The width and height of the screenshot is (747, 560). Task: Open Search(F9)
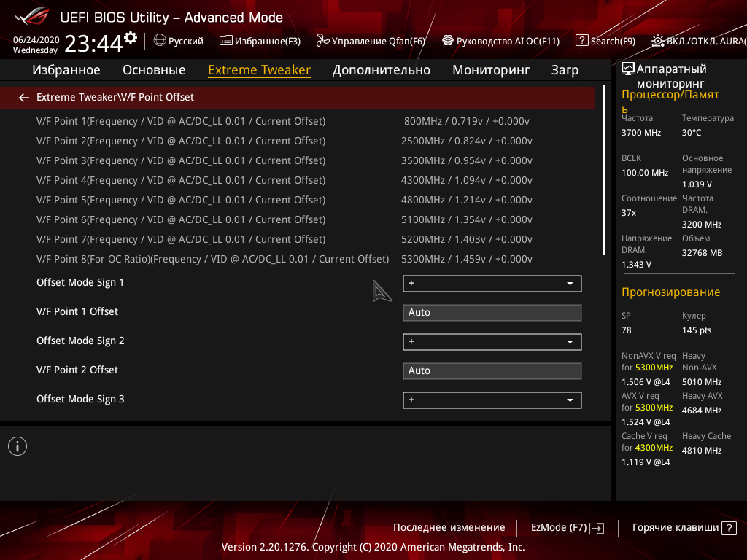click(605, 41)
